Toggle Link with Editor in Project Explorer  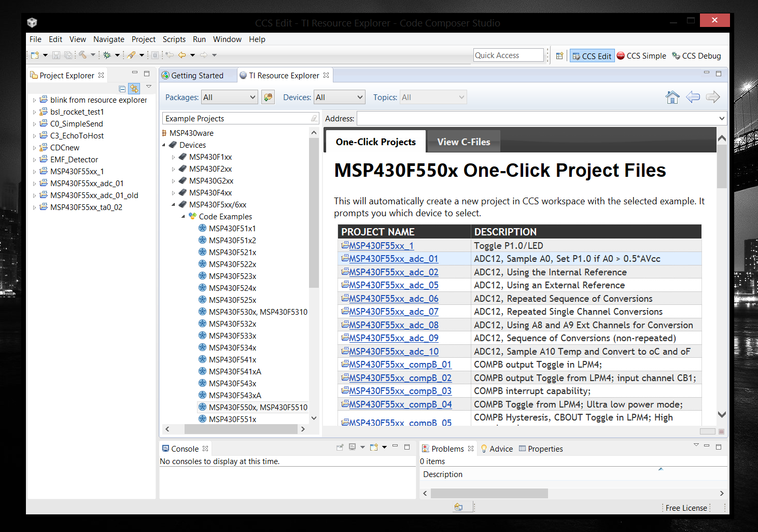134,89
